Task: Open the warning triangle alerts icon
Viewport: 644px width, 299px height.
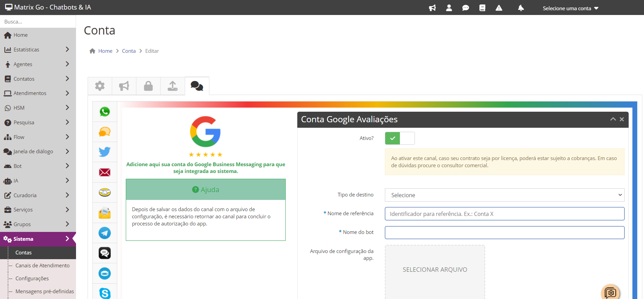Action: coord(499,8)
